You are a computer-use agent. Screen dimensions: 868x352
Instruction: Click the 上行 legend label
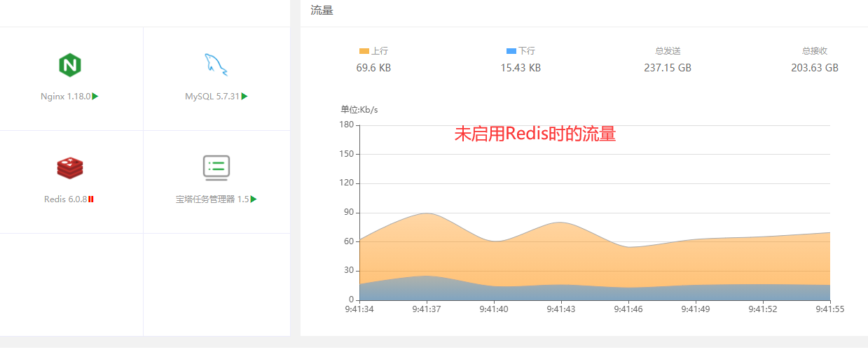(x=380, y=51)
